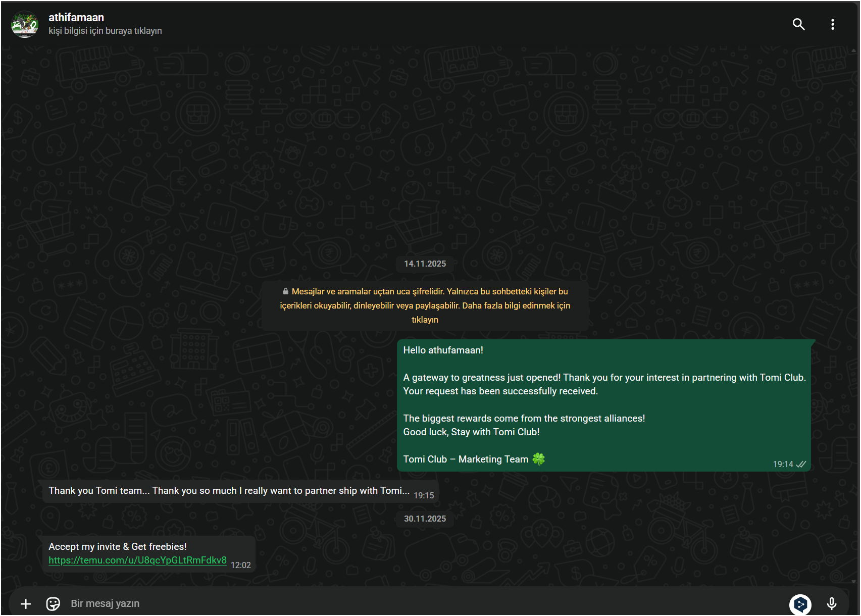Image resolution: width=861 pixels, height=616 pixels.
Task: Open the chat search magnifier icon
Action: pos(798,24)
